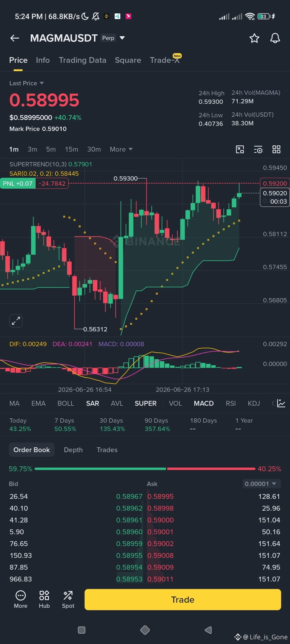The height and width of the screenshot is (644, 290).
Task: Switch to Spot trading icon
Action: (68, 599)
